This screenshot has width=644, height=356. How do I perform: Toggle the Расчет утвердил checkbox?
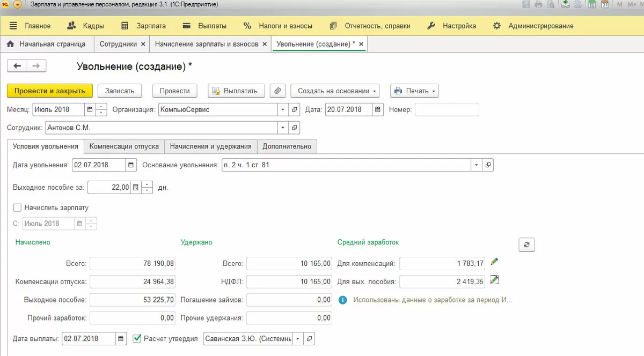coord(136,338)
